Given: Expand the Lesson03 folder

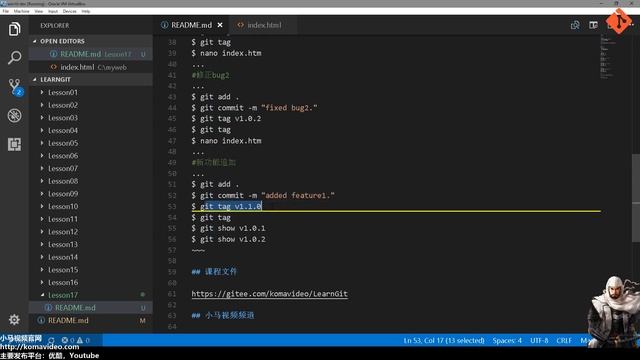Looking at the screenshot, I should click(x=91, y=118).
